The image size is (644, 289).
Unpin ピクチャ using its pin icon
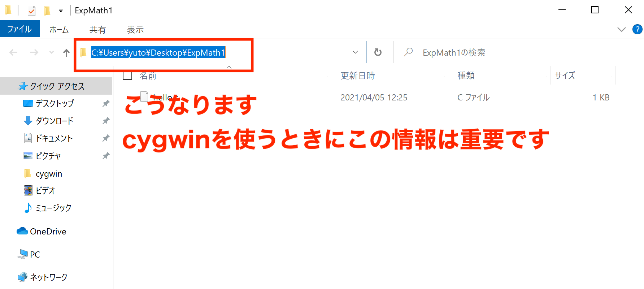click(106, 156)
